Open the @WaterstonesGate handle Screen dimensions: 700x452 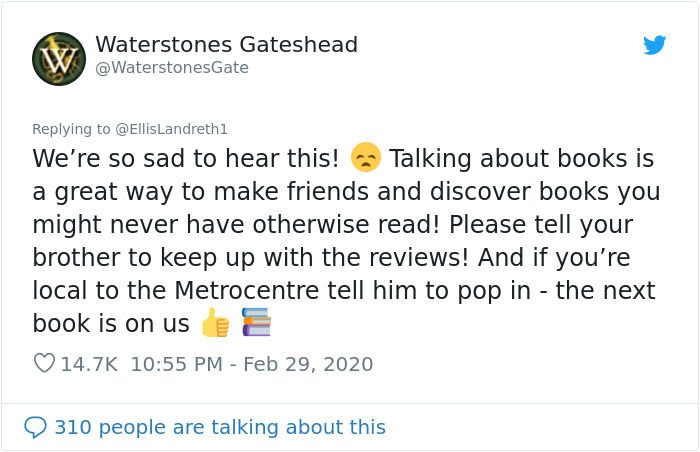[x=171, y=68]
